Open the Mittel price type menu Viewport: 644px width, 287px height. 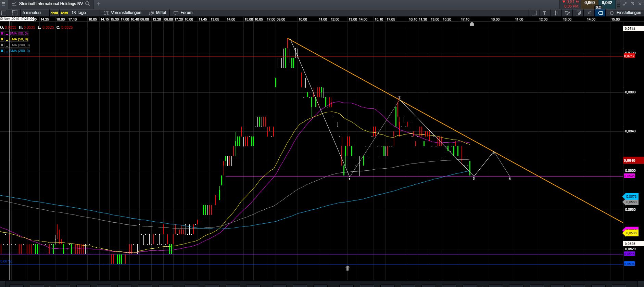pos(157,13)
